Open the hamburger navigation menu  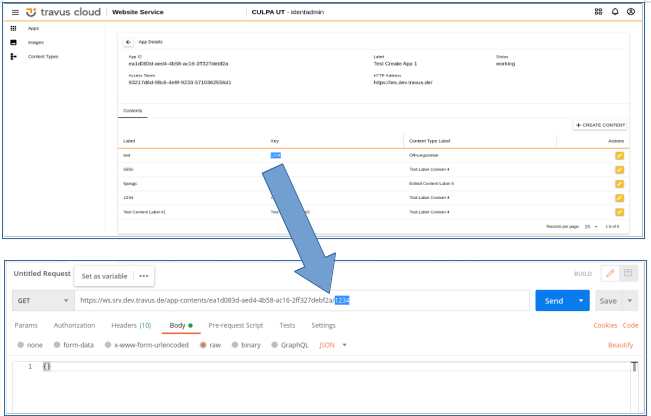pos(15,12)
